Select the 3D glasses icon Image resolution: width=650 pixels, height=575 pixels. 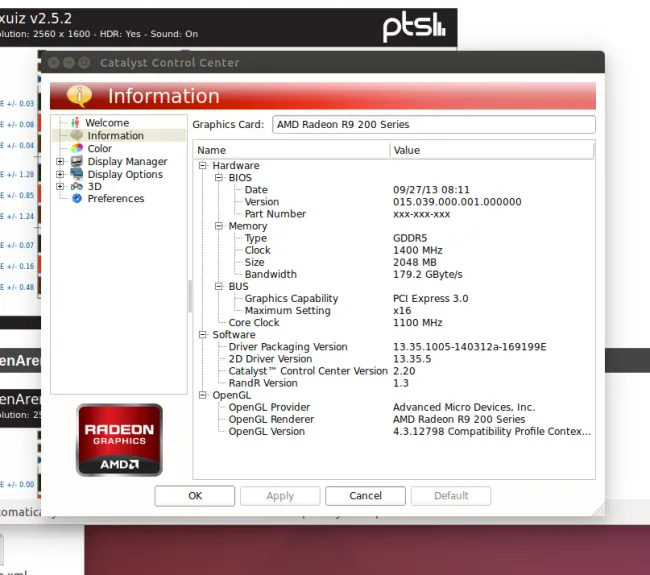77,187
